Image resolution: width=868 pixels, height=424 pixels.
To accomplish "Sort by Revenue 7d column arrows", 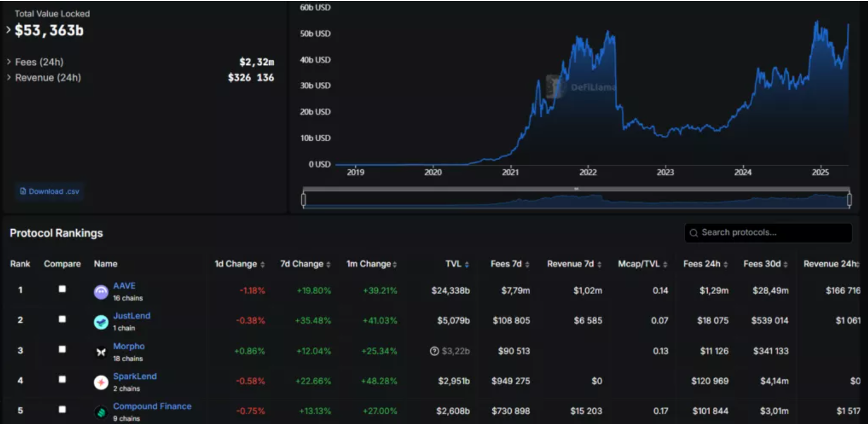I will (x=600, y=264).
